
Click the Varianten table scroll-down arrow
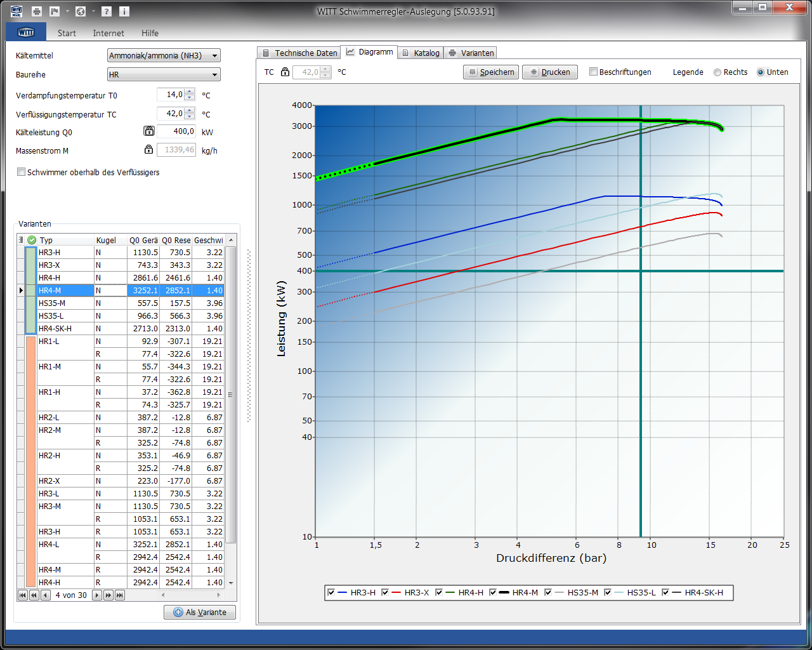pyautogui.click(x=231, y=583)
